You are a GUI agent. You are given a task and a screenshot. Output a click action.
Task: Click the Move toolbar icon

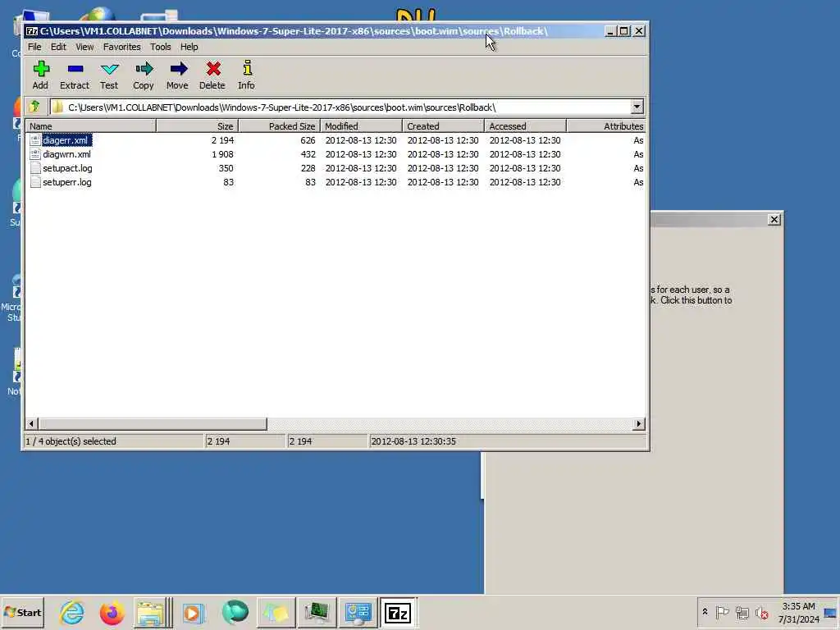tap(178, 69)
